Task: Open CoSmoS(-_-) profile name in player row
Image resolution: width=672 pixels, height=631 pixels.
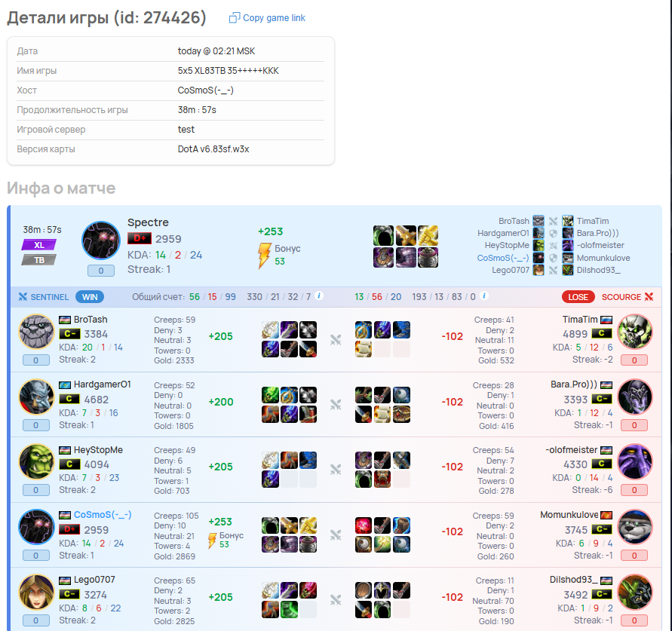Action: coord(103,514)
